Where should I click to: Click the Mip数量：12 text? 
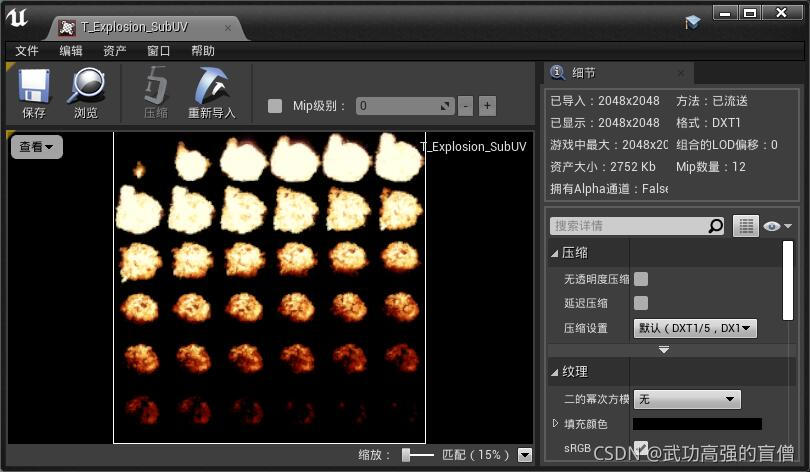(x=710, y=167)
